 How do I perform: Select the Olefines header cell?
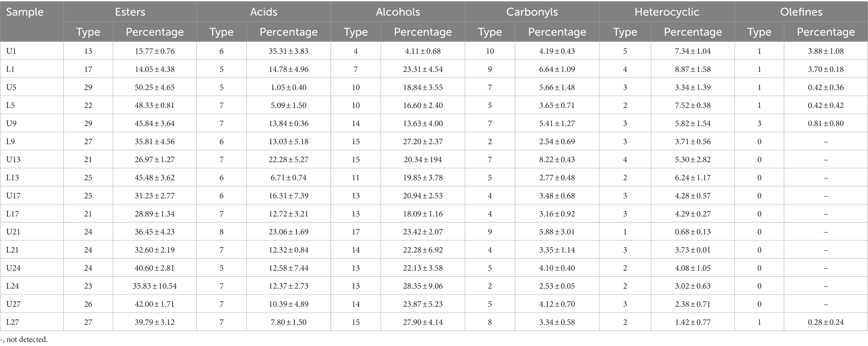coord(801,12)
